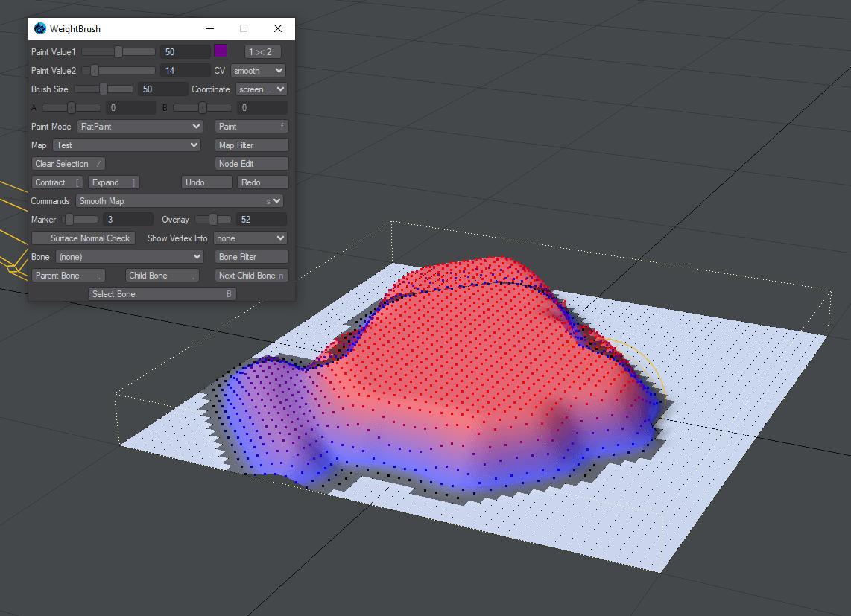Click the WeightBrush app icon in title bar
This screenshot has width=851, height=616.
pos(39,29)
